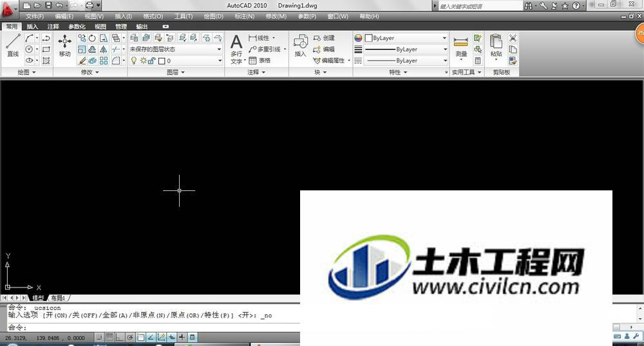The height and width of the screenshot is (346, 644).
Task: Switch to the Insert (插入) ribbon tab
Action: pos(32,26)
